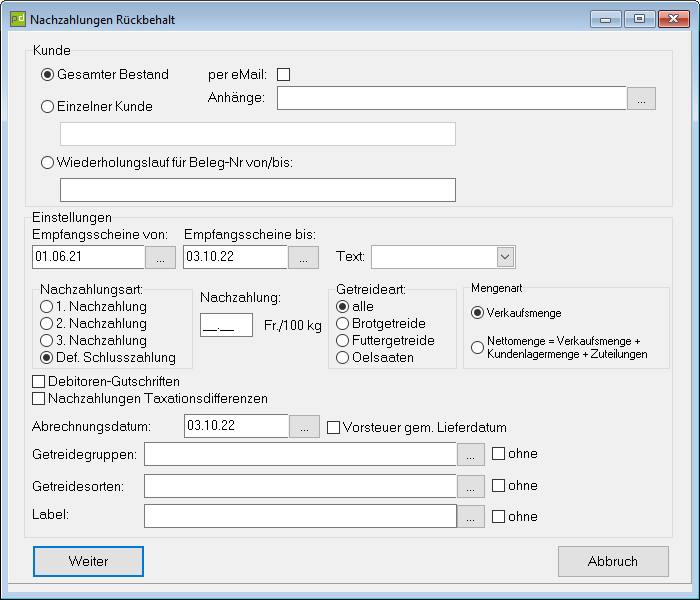The height and width of the screenshot is (600, 700).
Task: Select Oelsaaten grain type
Action: click(x=342, y=358)
